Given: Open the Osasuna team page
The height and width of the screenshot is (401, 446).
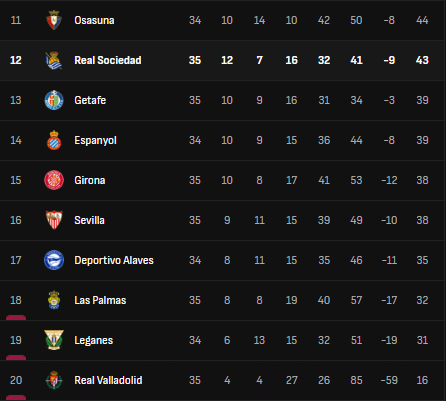Looking at the screenshot, I should (x=94, y=20).
